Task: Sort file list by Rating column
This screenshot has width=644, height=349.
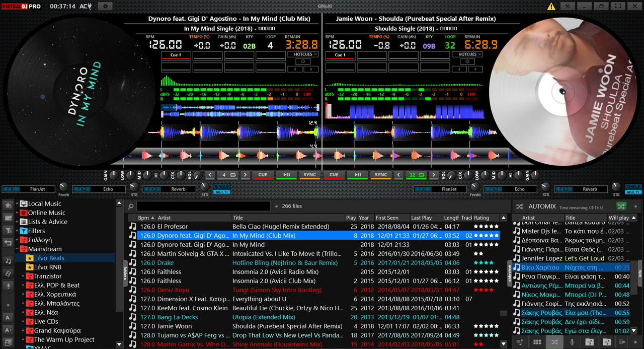Action: click(486, 218)
